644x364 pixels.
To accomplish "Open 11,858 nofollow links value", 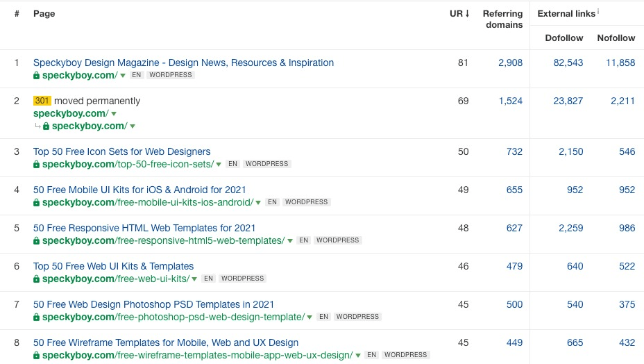I will pyautogui.click(x=620, y=63).
